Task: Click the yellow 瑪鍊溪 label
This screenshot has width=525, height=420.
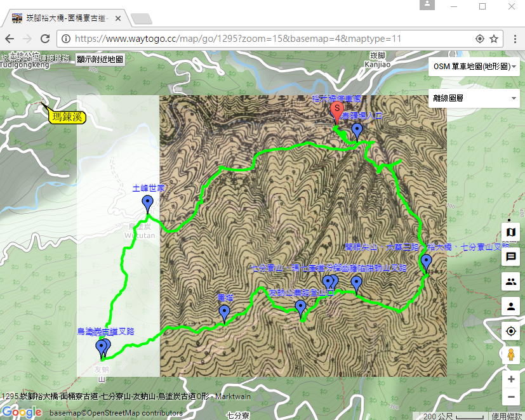Action: click(x=67, y=116)
